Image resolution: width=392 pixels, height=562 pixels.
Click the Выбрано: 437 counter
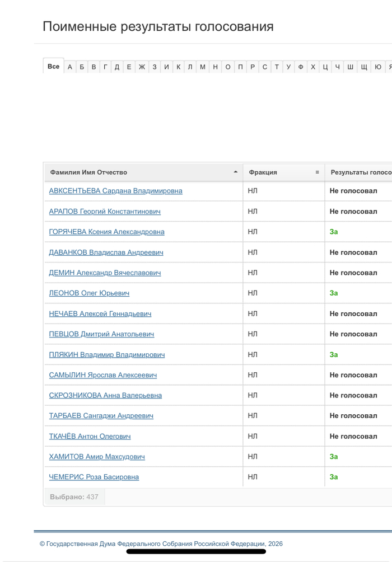click(x=74, y=497)
